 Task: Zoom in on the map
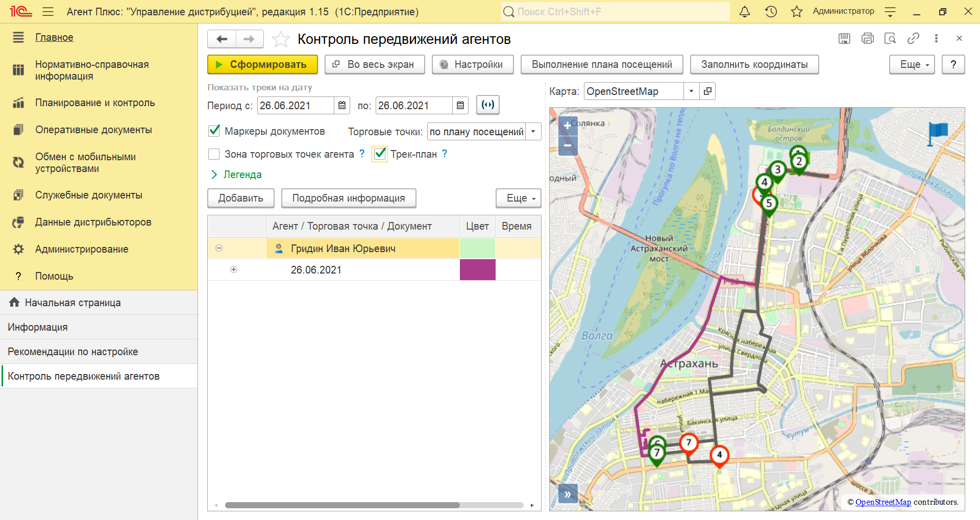pos(568,126)
